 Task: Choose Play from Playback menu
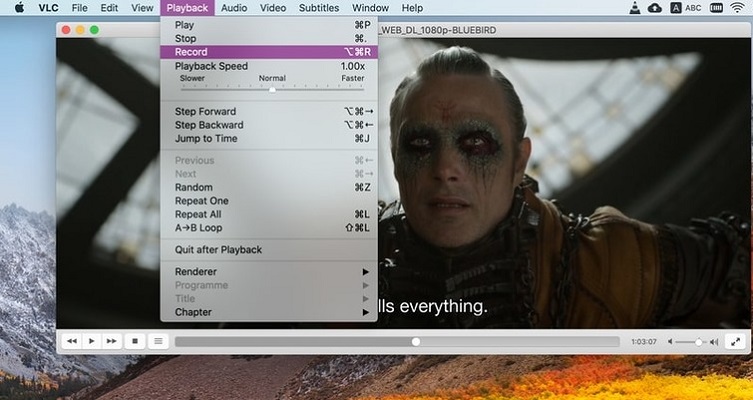point(269,25)
